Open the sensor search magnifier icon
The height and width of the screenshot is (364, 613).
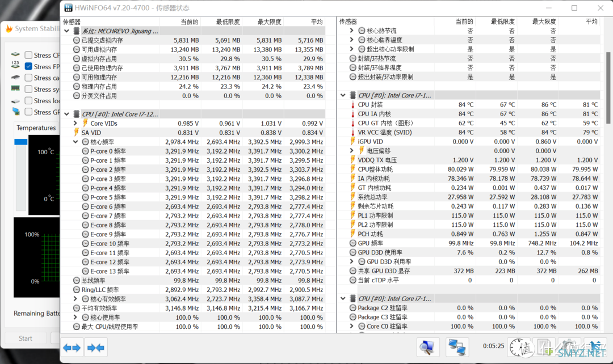click(427, 347)
